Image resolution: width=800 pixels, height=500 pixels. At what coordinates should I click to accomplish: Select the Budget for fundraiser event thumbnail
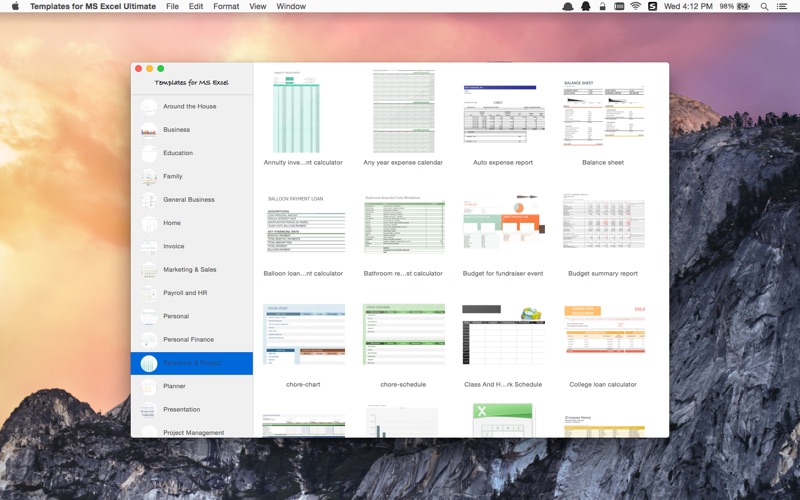(x=504, y=221)
